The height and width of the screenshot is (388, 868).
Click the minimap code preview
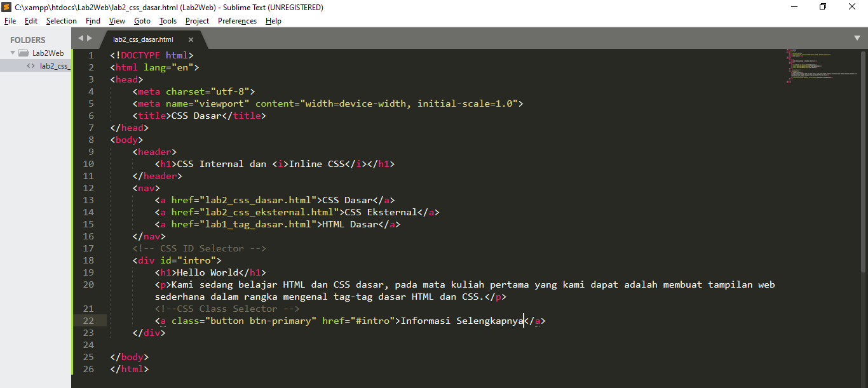[823, 65]
